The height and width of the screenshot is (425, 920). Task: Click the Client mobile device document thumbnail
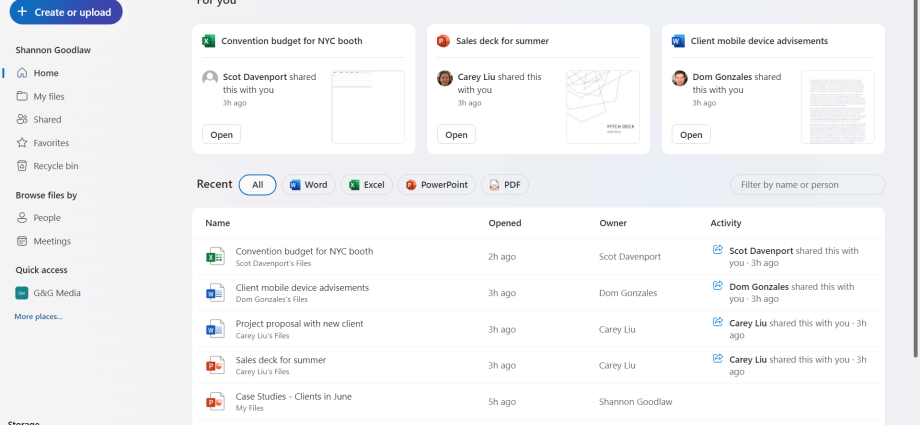[838, 107]
